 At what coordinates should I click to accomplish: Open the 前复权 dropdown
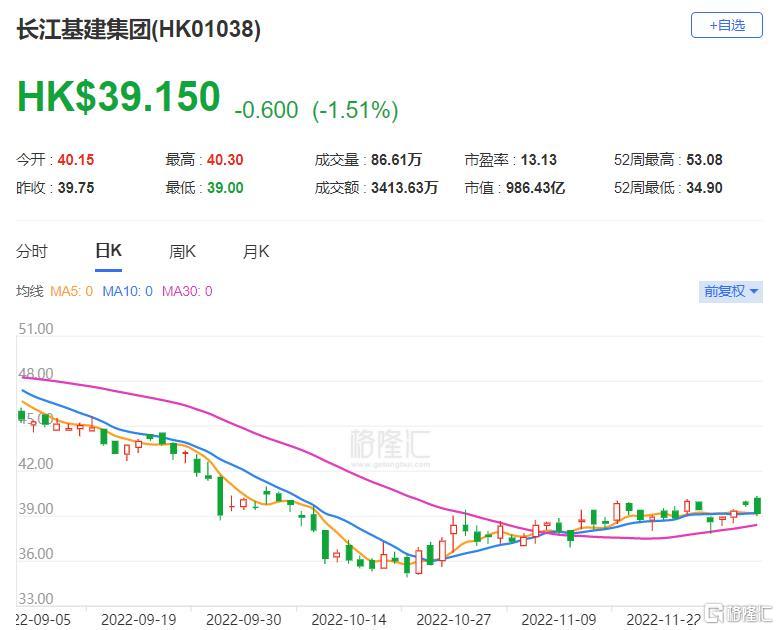pos(730,291)
